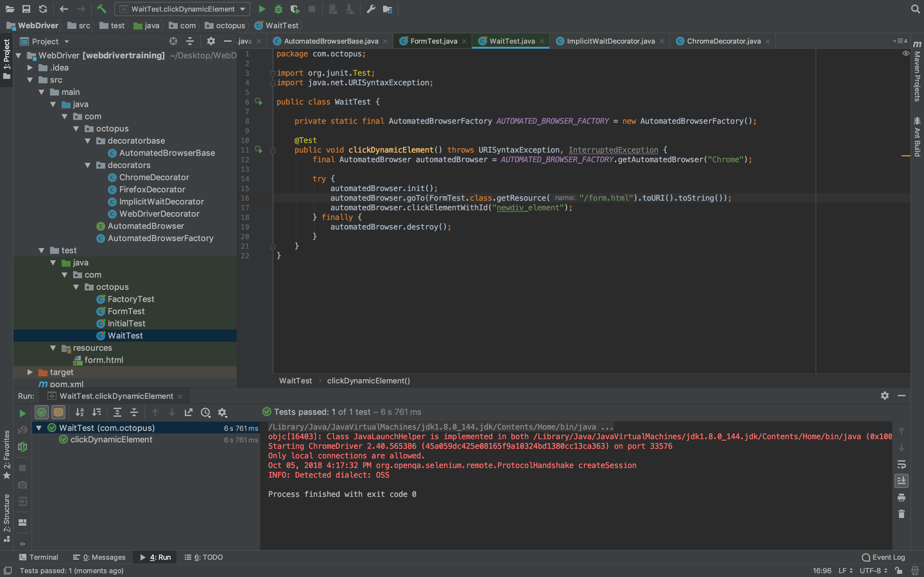Screen dimensions: 924x577
Task: Toggle Show Ignored tests filter button
Action: (x=58, y=412)
